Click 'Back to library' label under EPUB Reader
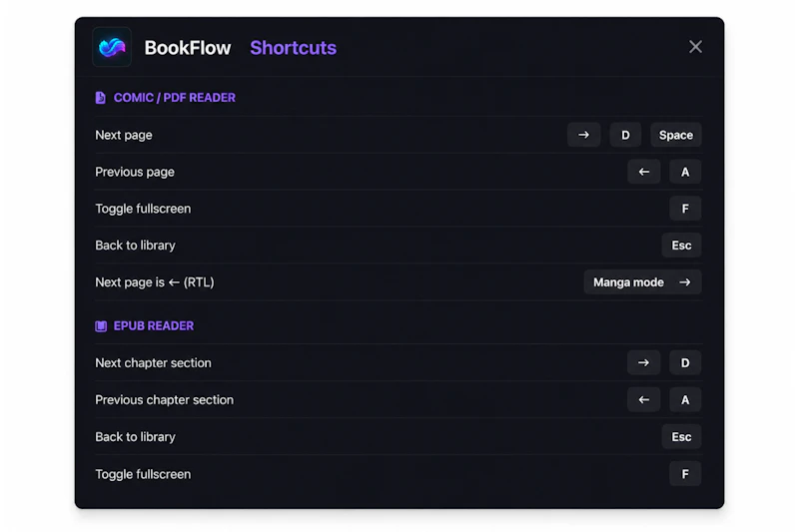 click(x=135, y=437)
